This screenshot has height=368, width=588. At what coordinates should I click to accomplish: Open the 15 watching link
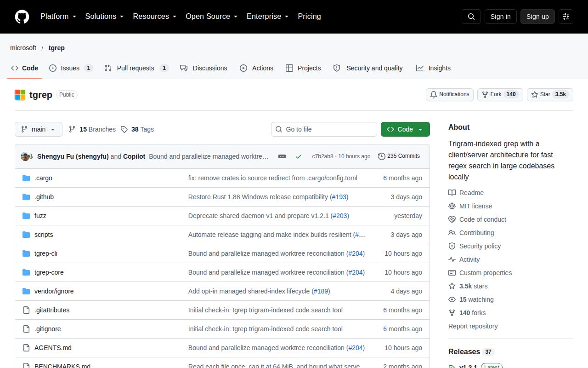[x=471, y=299]
